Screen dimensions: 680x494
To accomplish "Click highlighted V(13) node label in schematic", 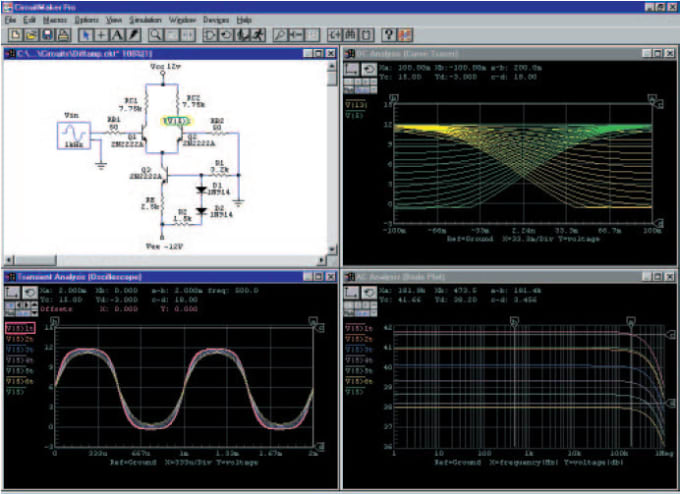I will point(176,121).
